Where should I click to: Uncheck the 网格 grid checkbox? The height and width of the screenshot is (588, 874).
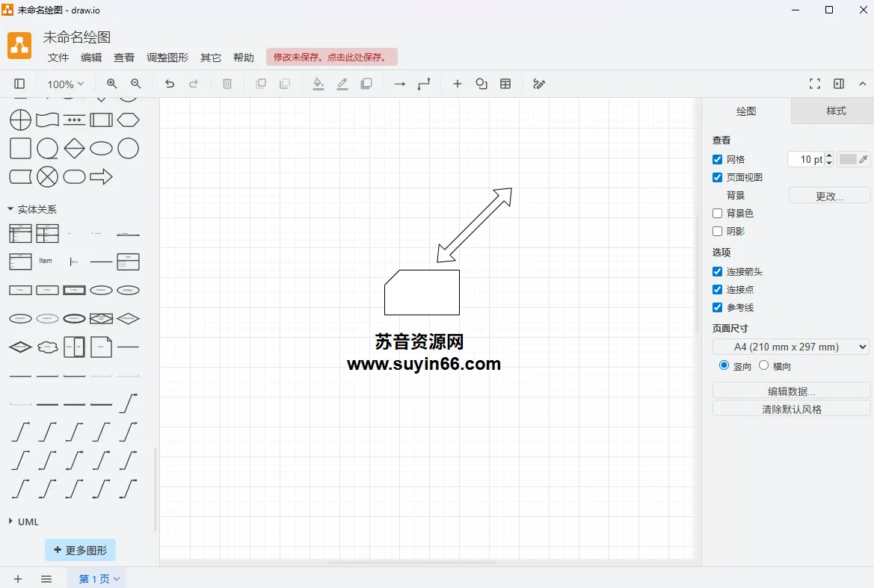coord(717,159)
